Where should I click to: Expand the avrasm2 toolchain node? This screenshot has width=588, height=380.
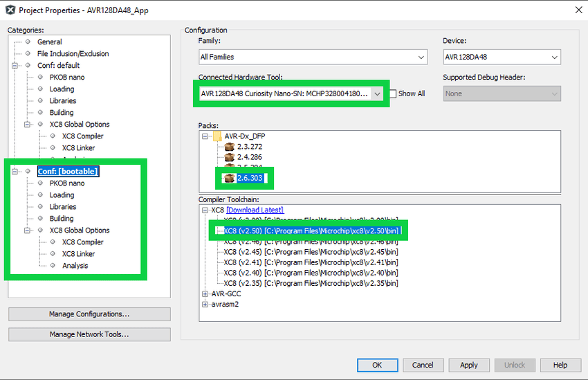pyautogui.click(x=205, y=305)
